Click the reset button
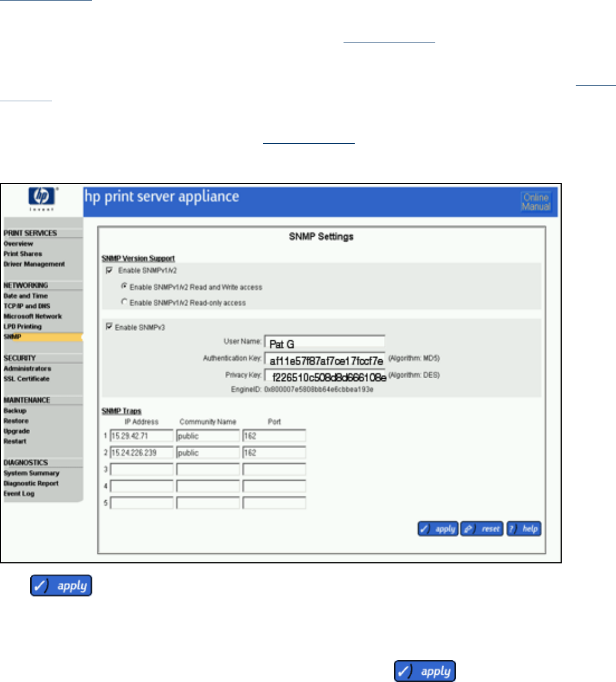 482,529
